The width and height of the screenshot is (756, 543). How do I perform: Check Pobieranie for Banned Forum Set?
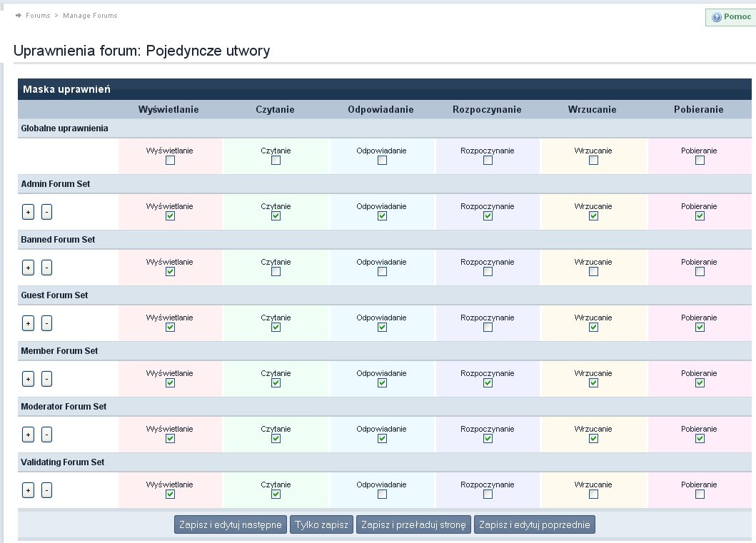click(x=700, y=272)
